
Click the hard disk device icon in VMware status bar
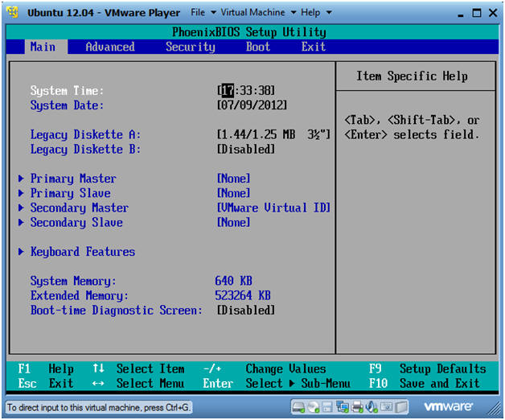pyautogui.click(x=298, y=407)
